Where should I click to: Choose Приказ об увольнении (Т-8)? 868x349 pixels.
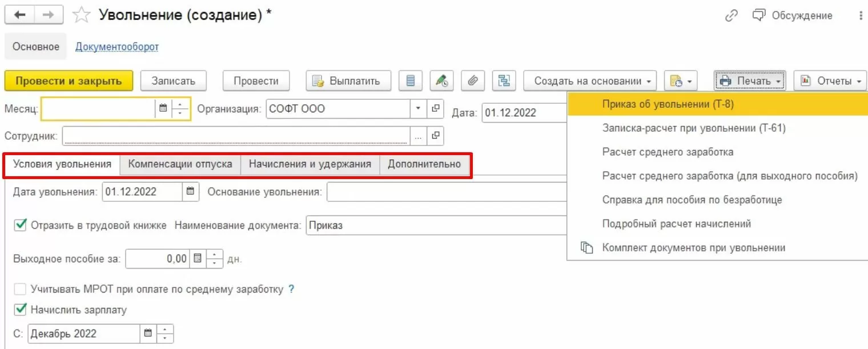point(718,104)
